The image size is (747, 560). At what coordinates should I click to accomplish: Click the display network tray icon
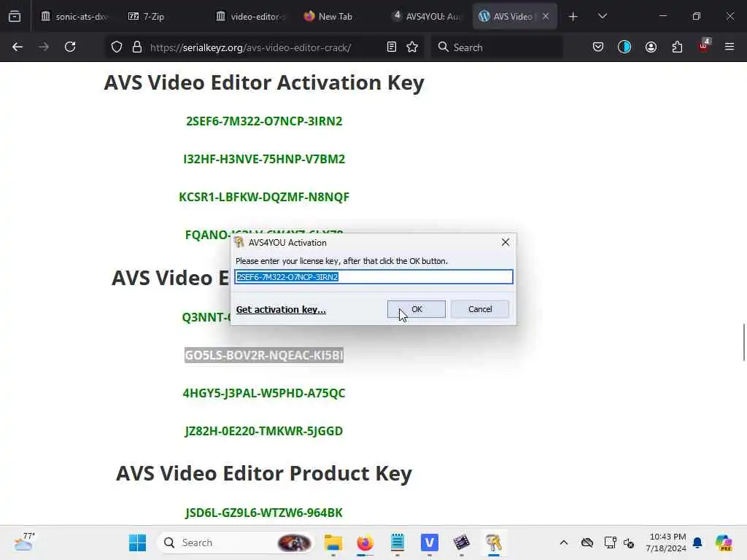pyautogui.click(x=611, y=542)
